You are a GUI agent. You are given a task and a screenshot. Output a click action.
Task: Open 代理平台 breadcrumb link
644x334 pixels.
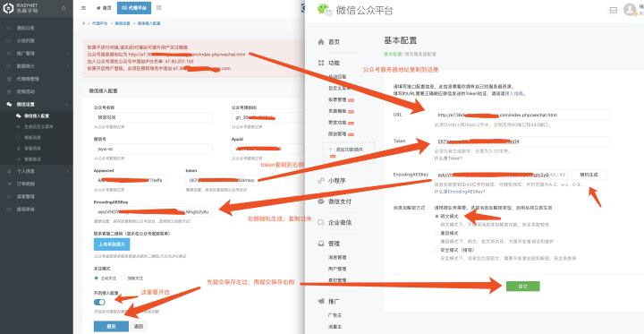click(x=100, y=23)
